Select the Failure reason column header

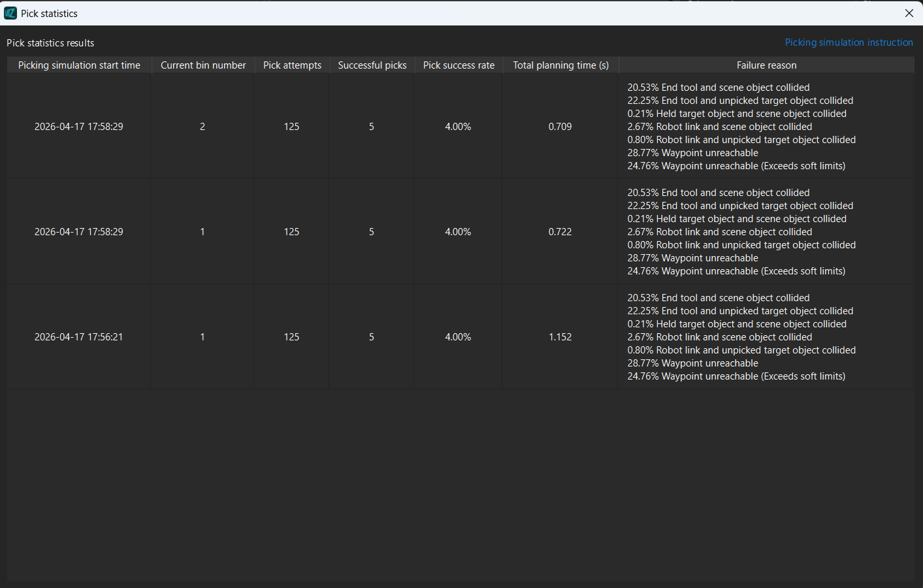point(766,65)
